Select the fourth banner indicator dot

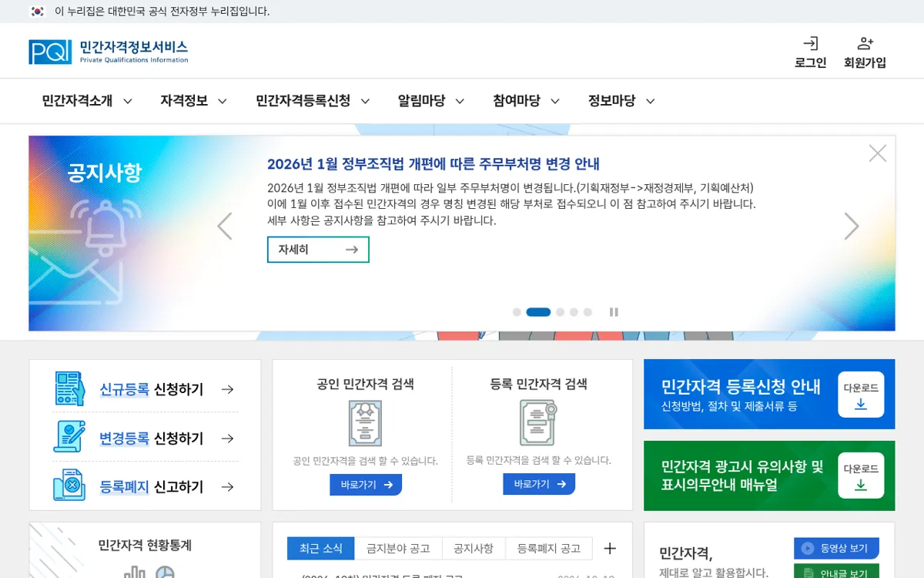point(574,312)
